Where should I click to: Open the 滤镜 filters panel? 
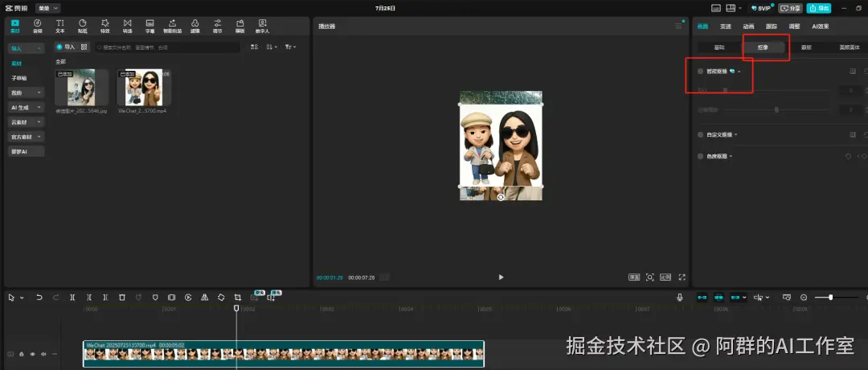point(194,26)
